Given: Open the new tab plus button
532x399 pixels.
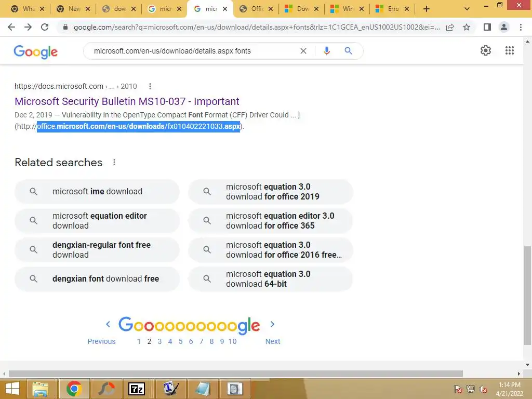Looking at the screenshot, I should pyautogui.click(x=427, y=9).
